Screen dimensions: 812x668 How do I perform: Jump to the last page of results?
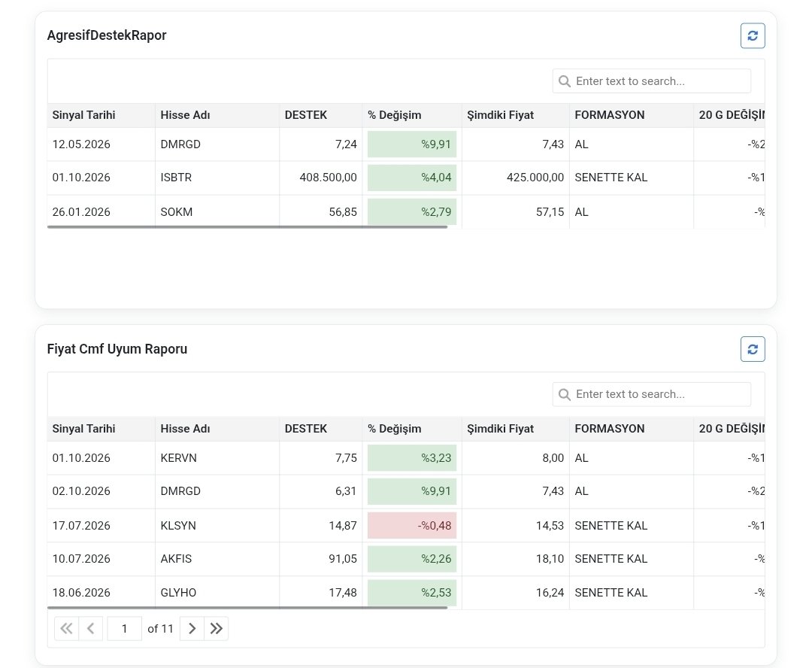point(217,629)
